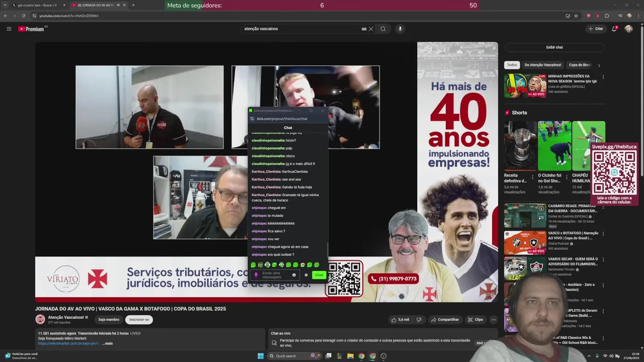Viewport: 644px width, 362px height.
Task: Open the Atenção Vascaínos! channel avatar
Action: tap(40, 319)
